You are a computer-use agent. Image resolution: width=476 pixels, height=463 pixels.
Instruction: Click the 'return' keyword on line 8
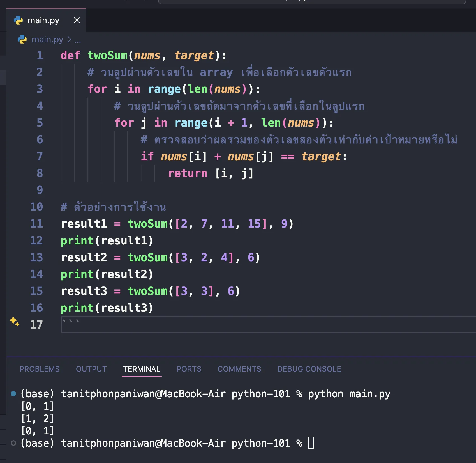188,173
